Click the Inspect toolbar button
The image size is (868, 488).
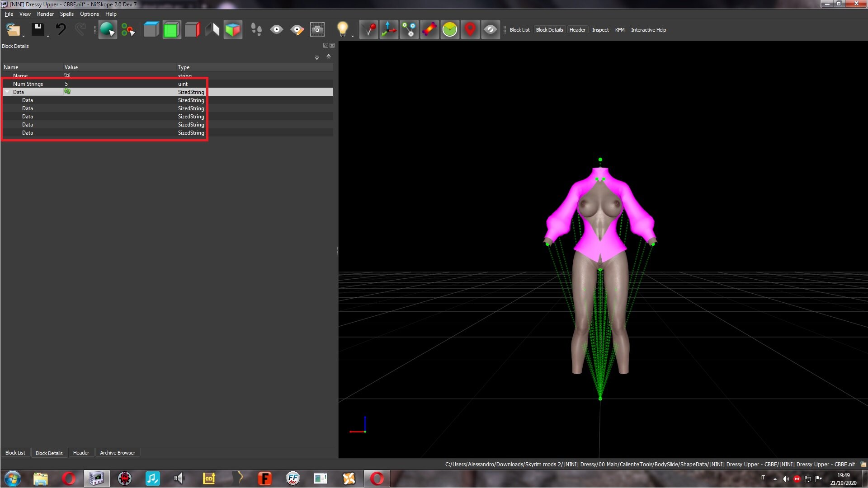600,30
